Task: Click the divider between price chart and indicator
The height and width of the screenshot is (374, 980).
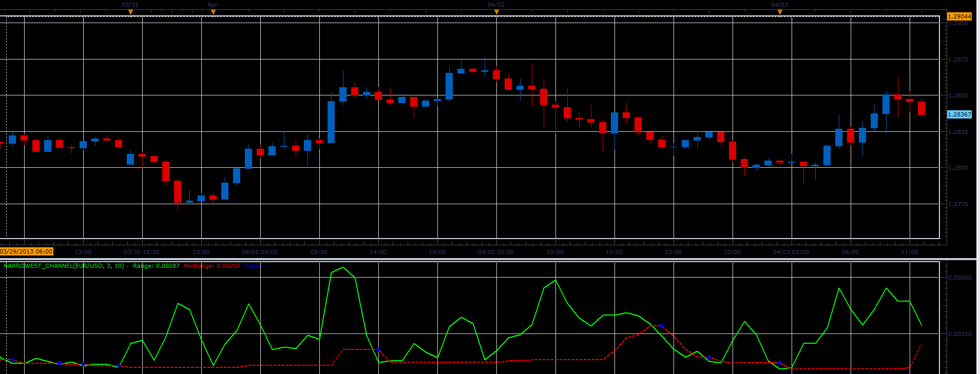Action: pos(490,259)
